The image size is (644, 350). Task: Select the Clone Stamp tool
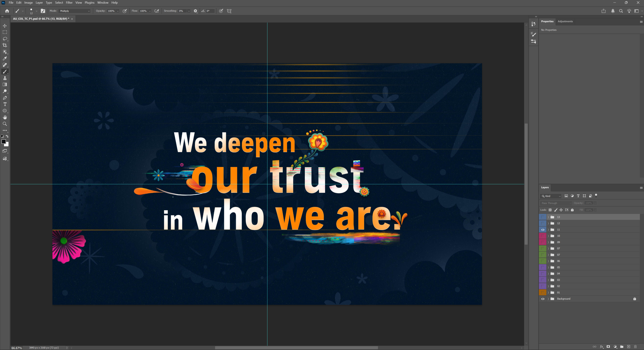5,78
